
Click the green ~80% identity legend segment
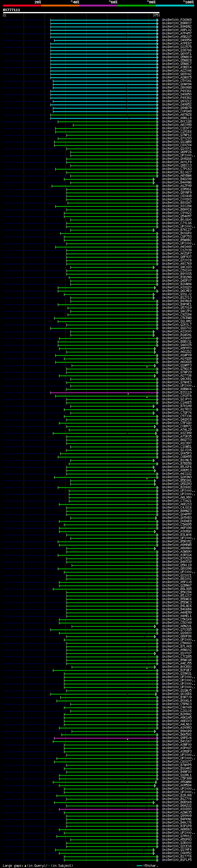[x=137, y=6]
